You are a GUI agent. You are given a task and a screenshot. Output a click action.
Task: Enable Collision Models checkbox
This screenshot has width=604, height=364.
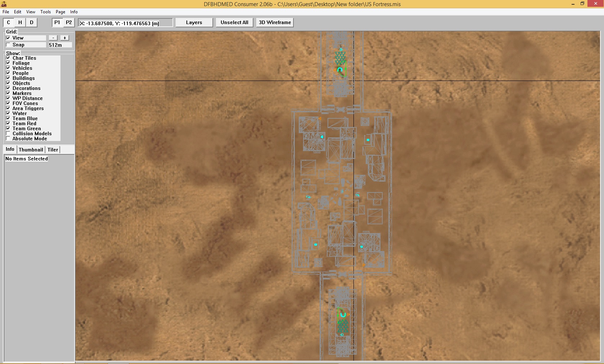click(8, 133)
